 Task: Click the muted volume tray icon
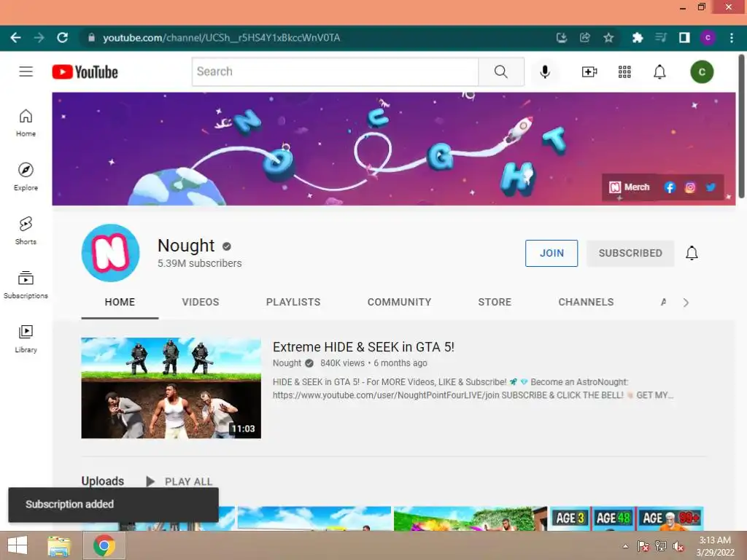coord(678,546)
